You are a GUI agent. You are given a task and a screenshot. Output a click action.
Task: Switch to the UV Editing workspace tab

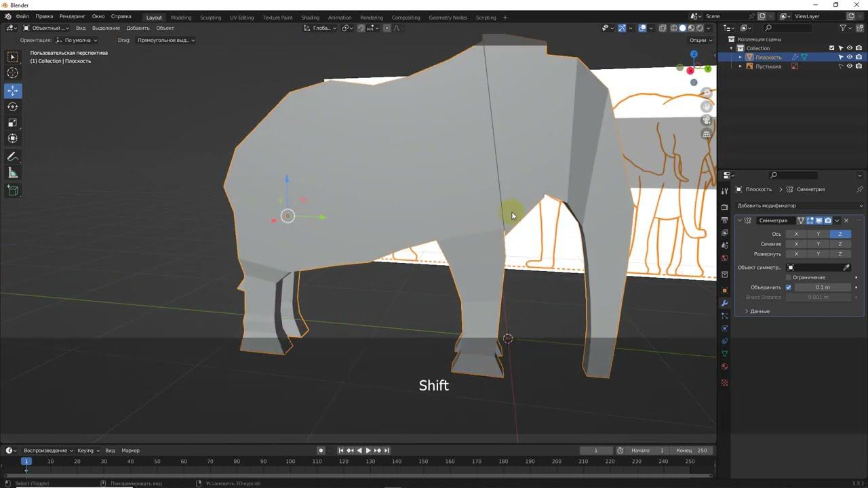[241, 17]
